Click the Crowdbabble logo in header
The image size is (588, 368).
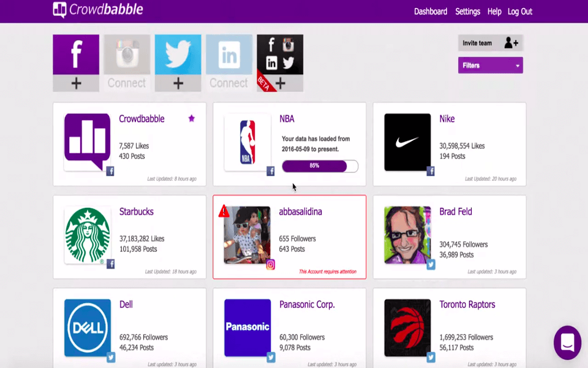(x=98, y=10)
